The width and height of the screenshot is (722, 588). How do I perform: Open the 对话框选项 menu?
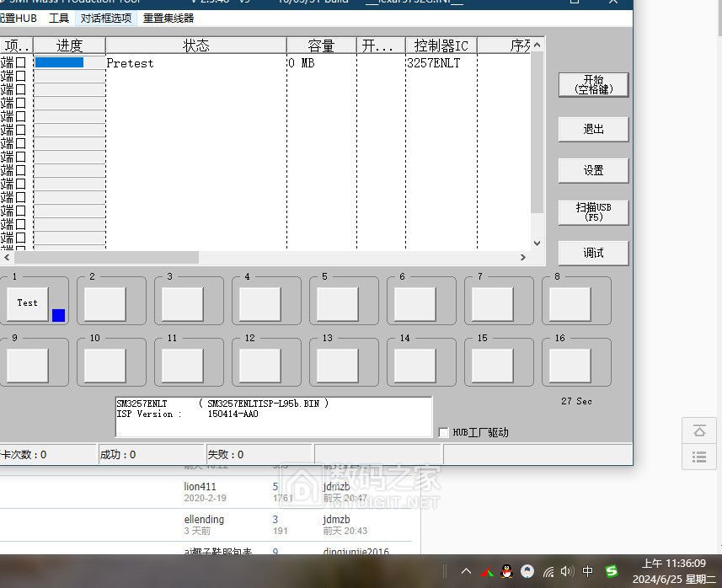tap(105, 18)
